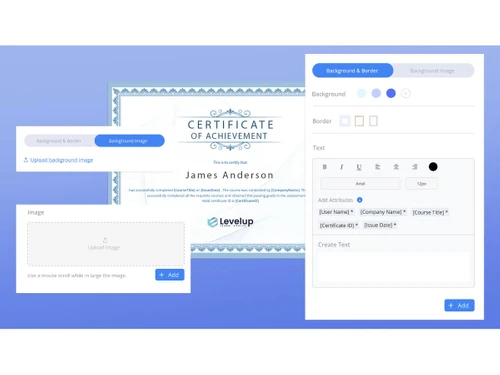500x375 pixels.
Task: Insert the [User Name] attribute
Action: pos(336,212)
